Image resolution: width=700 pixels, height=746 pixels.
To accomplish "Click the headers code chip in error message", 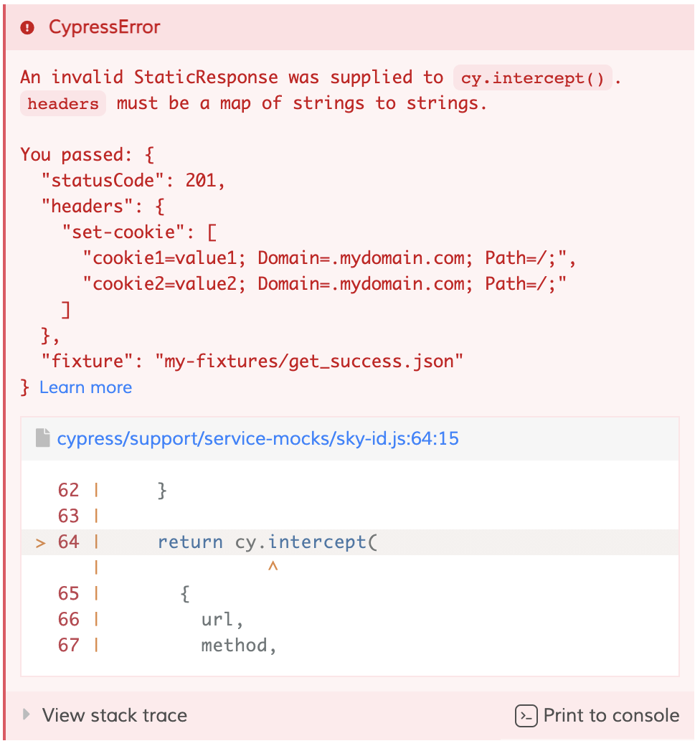I will [x=62, y=103].
